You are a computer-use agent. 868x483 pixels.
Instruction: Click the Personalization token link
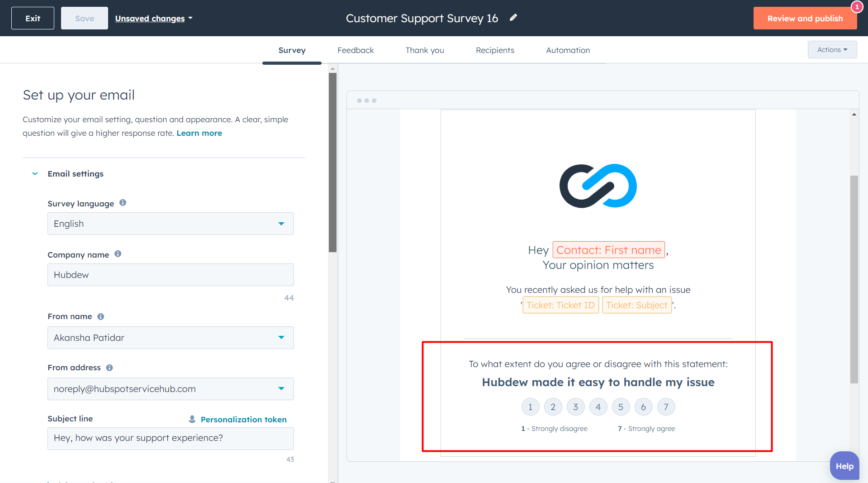(243, 420)
